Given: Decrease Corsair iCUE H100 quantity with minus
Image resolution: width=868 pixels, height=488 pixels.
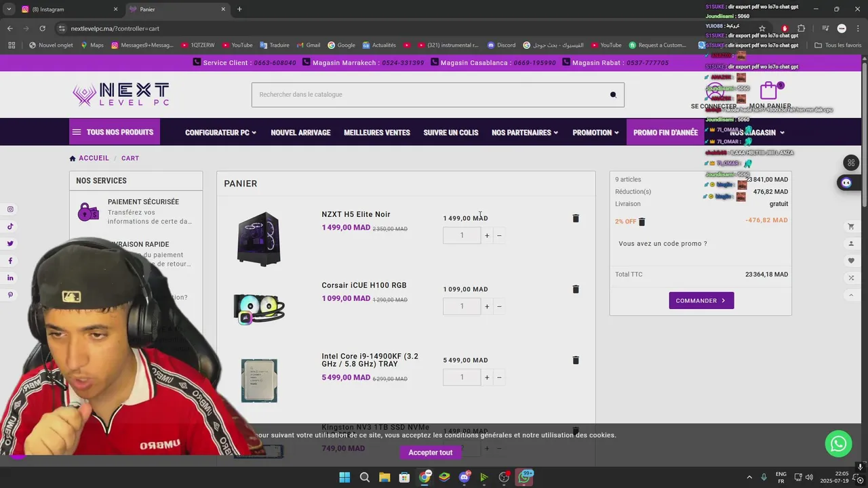Looking at the screenshot, I should click(499, 306).
